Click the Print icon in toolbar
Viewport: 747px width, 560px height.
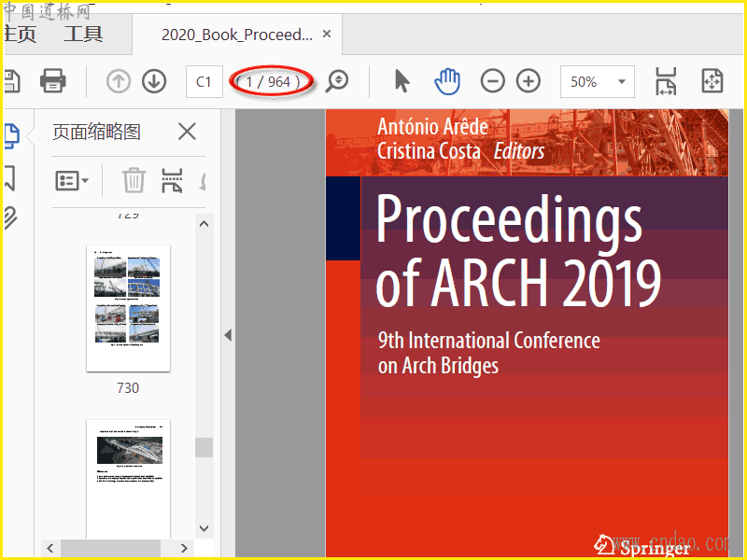53,81
